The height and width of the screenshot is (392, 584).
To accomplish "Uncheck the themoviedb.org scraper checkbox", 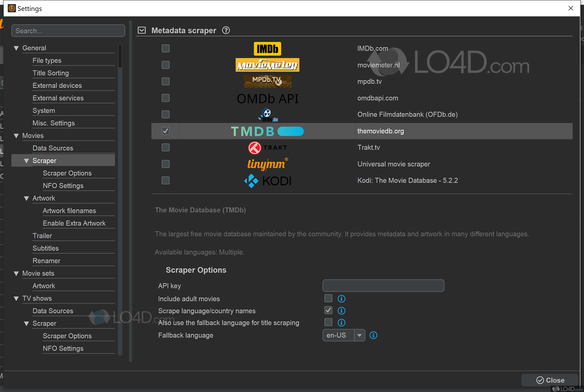I will (x=166, y=131).
